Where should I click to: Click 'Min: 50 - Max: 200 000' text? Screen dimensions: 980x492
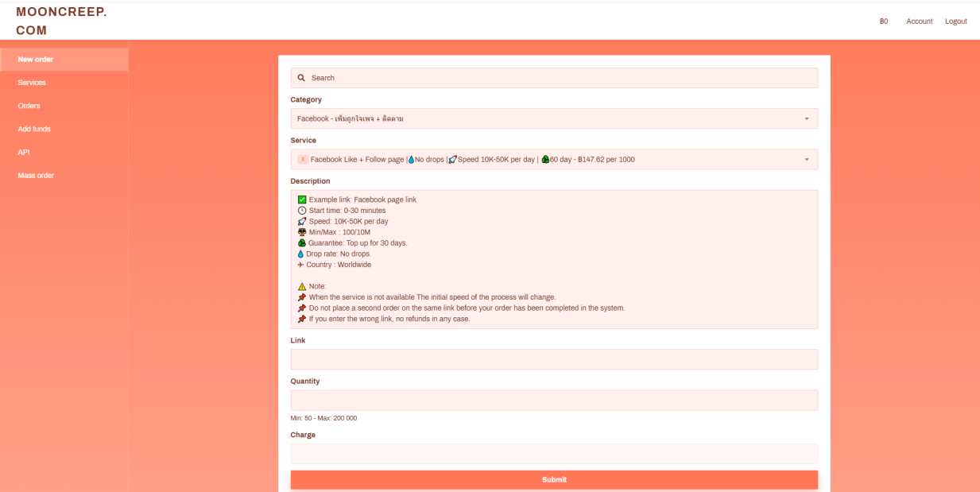pyautogui.click(x=323, y=418)
